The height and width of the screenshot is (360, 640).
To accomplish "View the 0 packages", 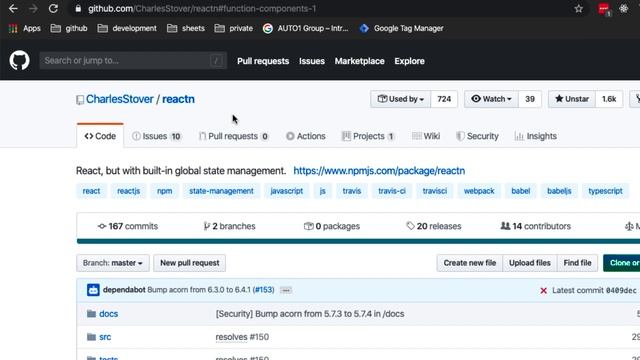I will [x=332, y=226].
